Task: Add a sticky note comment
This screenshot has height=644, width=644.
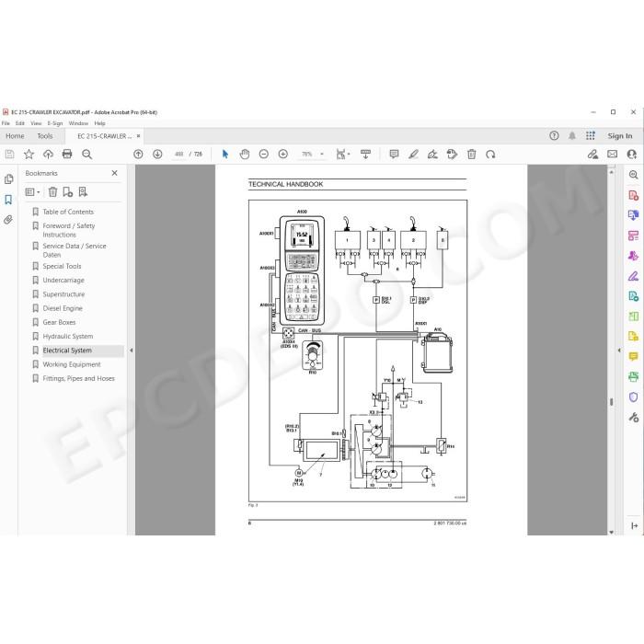Action: pyautogui.click(x=394, y=155)
